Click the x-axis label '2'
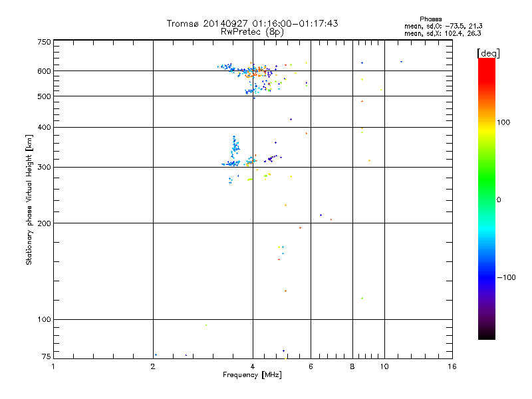Screen dimensions: 532x399 click(153, 366)
